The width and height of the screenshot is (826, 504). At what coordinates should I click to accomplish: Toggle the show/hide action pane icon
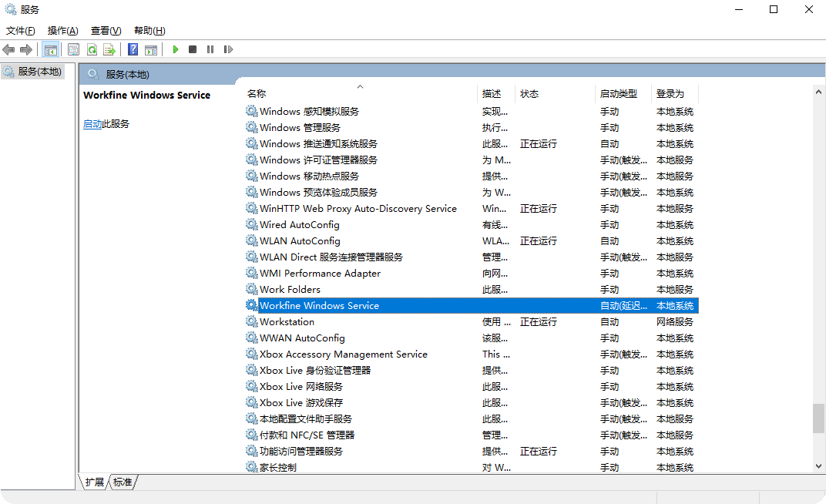pos(151,49)
